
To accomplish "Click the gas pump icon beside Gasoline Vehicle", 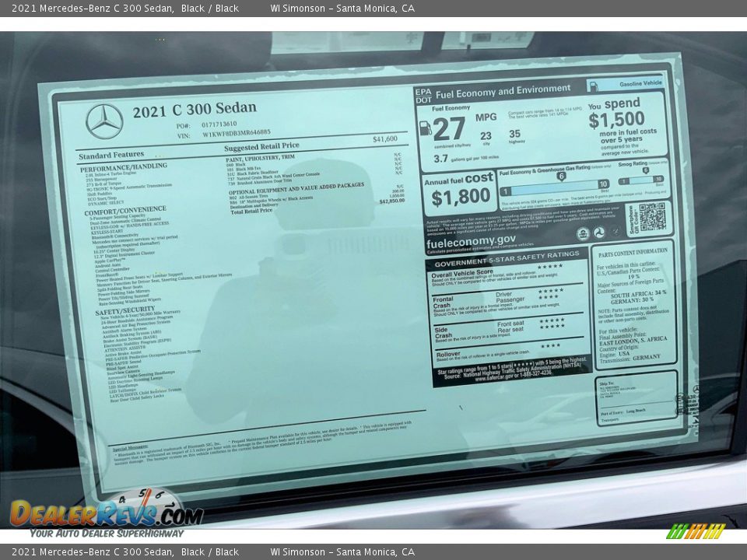I will click(x=594, y=86).
